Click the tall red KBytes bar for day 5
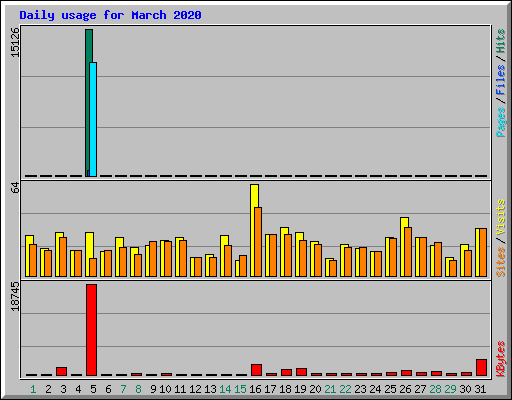Image resolution: width=512 pixels, height=400 pixels. coord(92,330)
